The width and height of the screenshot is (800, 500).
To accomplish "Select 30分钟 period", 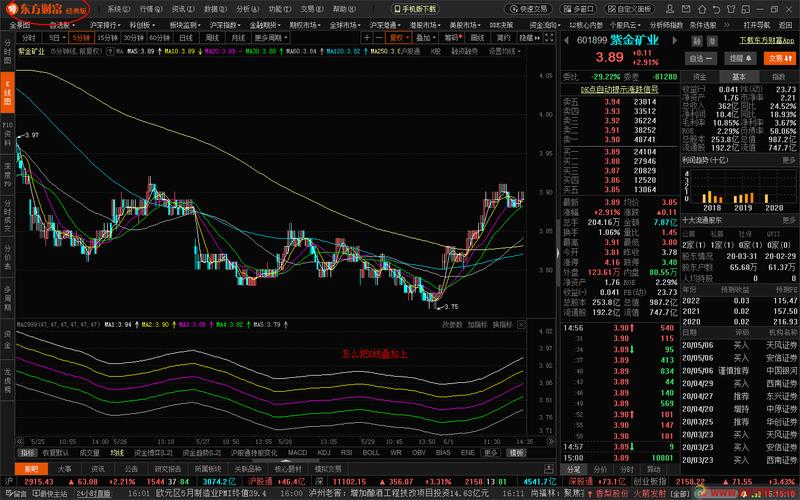I will tap(133, 37).
